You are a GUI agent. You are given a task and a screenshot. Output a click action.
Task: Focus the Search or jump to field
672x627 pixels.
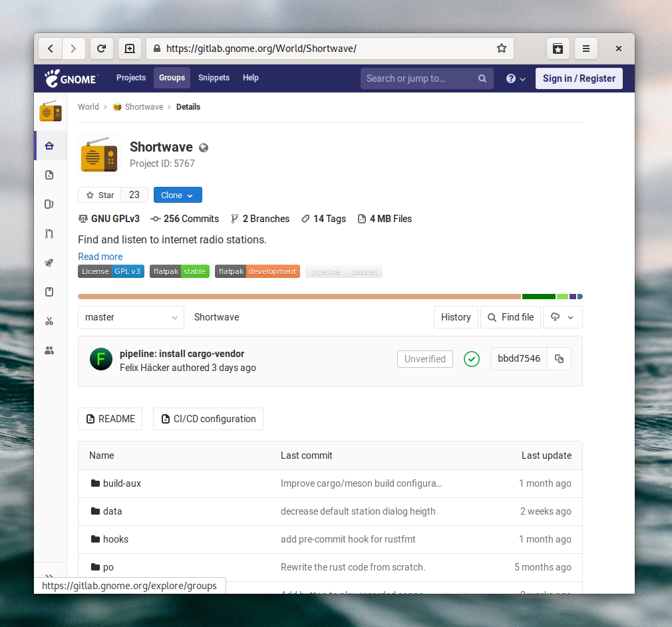(427, 78)
